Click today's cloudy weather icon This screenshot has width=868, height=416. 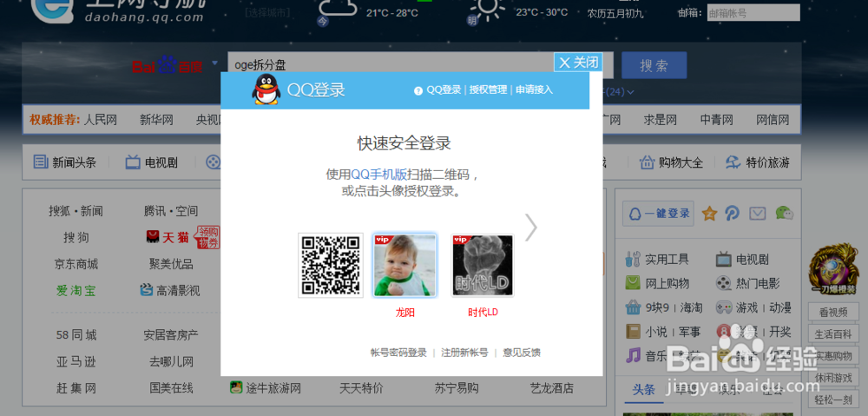(x=337, y=8)
